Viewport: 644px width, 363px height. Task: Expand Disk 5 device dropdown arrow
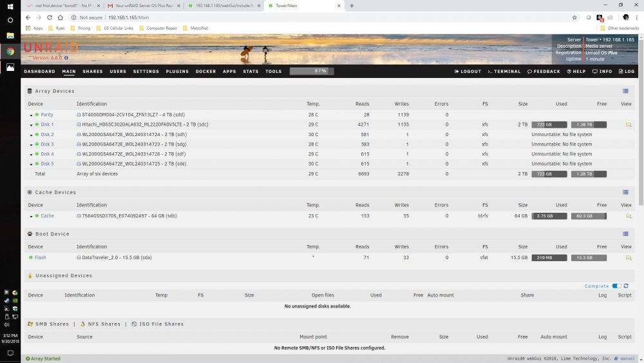[x=31, y=164]
